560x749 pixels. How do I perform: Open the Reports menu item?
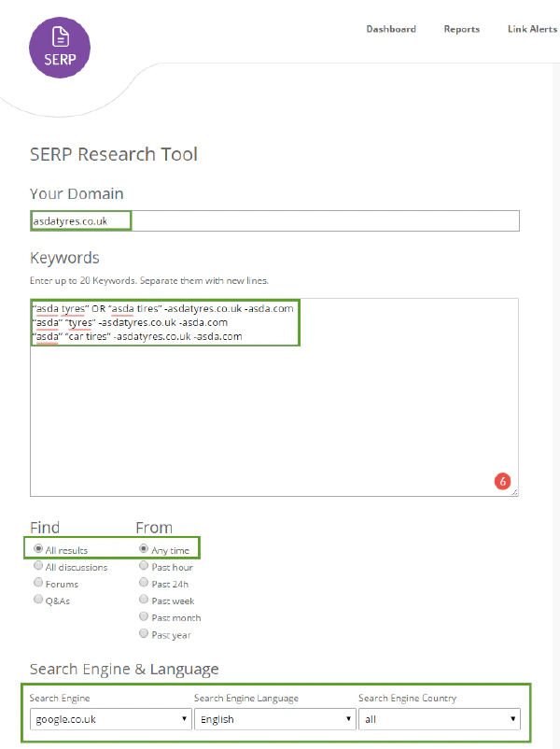tap(462, 29)
